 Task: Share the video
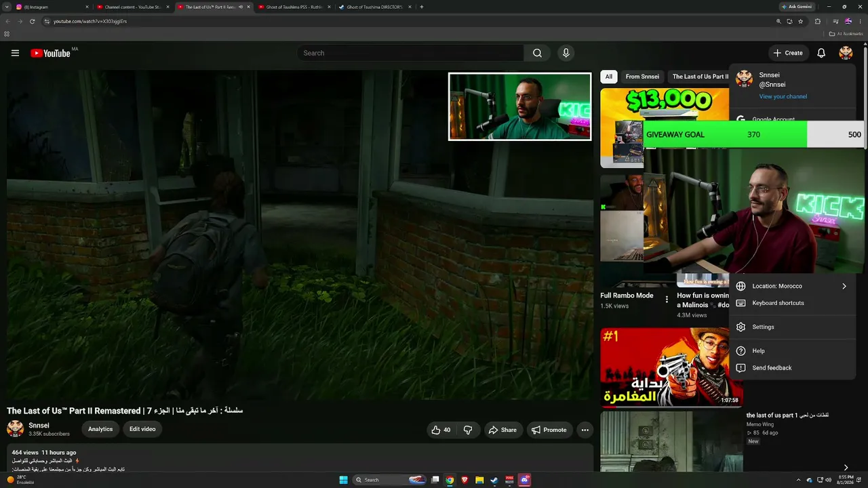click(x=502, y=430)
